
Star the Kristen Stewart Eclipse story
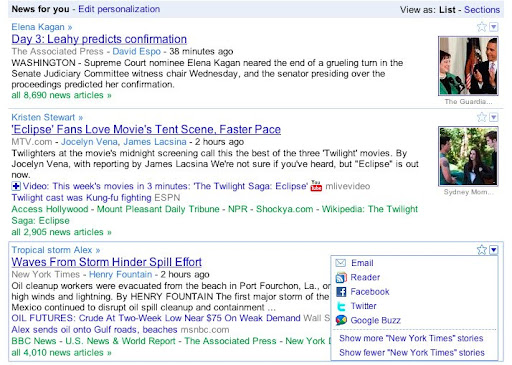coord(482,117)
